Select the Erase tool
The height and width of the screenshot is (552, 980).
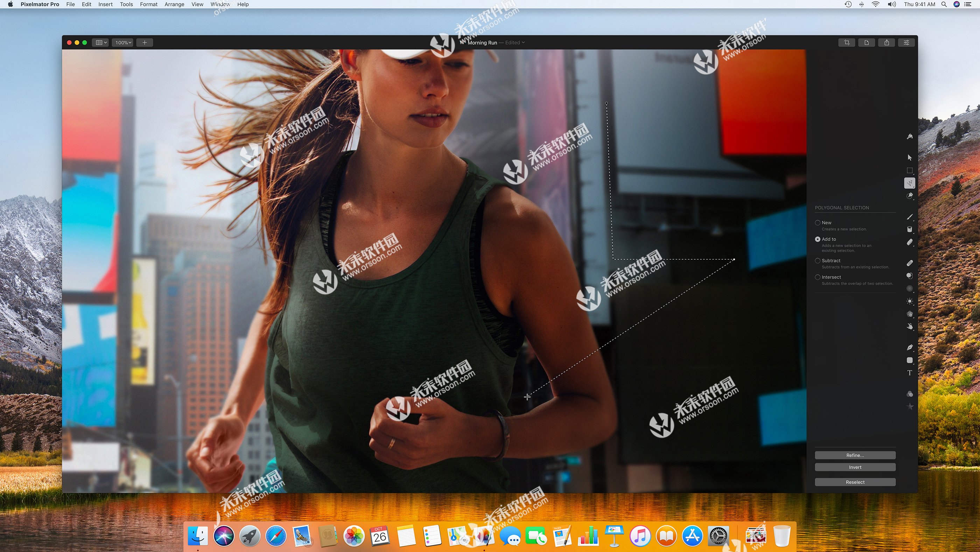pos(909,242)
